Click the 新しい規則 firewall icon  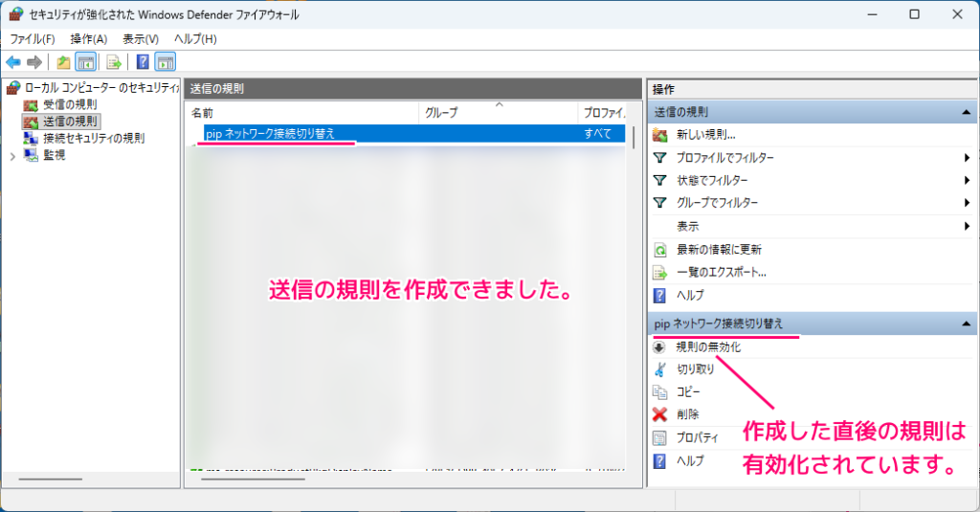[x=660, y=135]
